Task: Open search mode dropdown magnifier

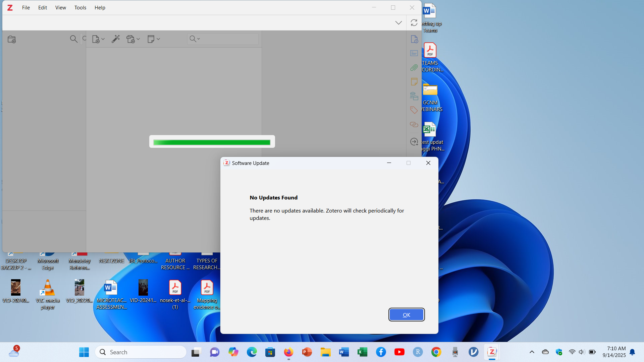Action: tap(195, 39)
